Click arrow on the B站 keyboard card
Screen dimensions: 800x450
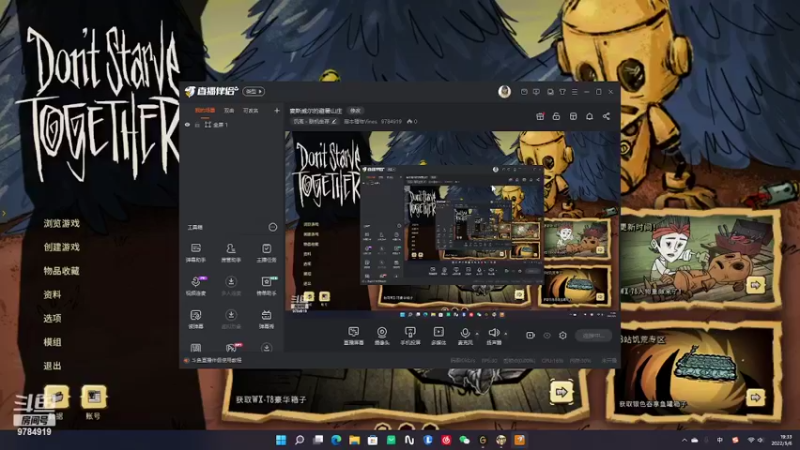tap(756, 397)
